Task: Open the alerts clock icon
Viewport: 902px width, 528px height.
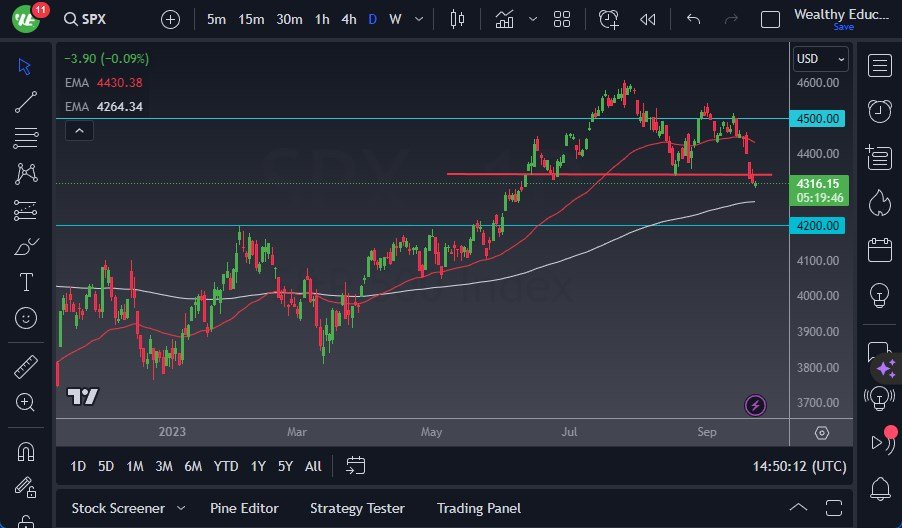Action: point(880,110)
